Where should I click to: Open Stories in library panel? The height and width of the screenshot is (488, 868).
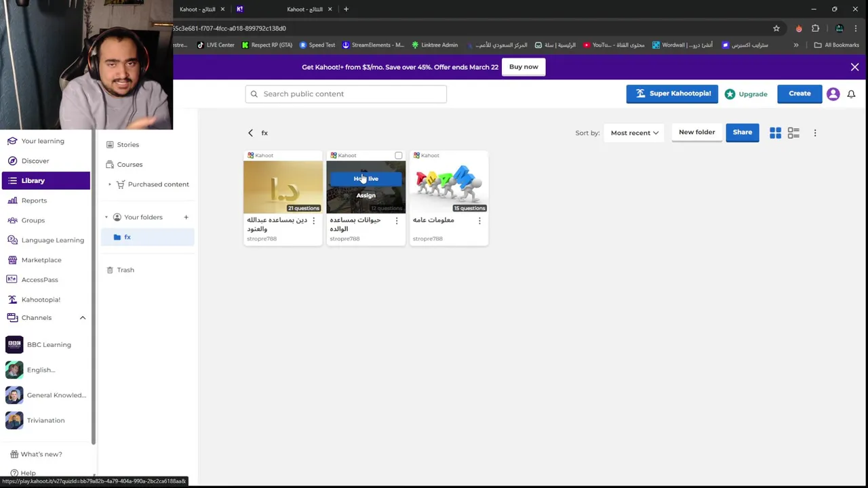[123, 144]
